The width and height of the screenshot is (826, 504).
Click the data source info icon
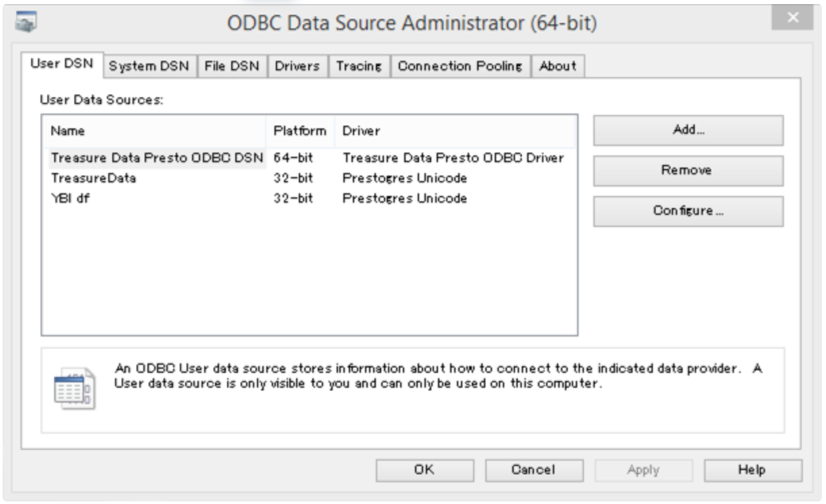pyautogui.click(x=74, y=390)
